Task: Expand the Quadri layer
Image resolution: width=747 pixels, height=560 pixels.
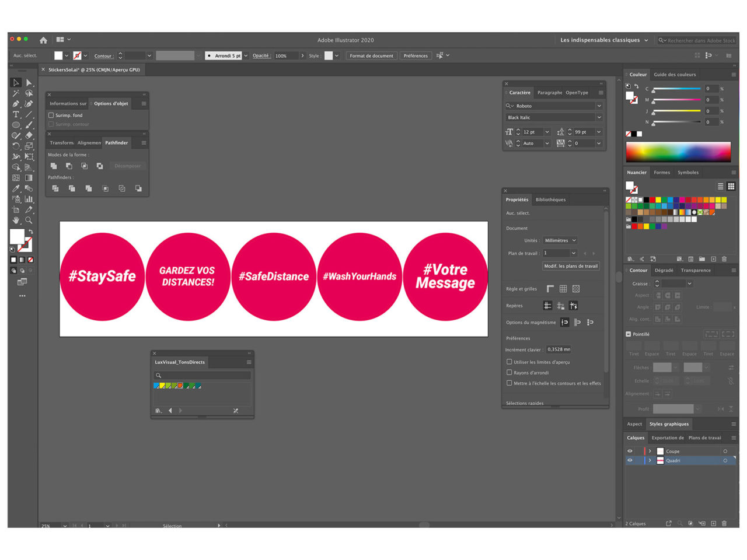Action: [650, 460]
